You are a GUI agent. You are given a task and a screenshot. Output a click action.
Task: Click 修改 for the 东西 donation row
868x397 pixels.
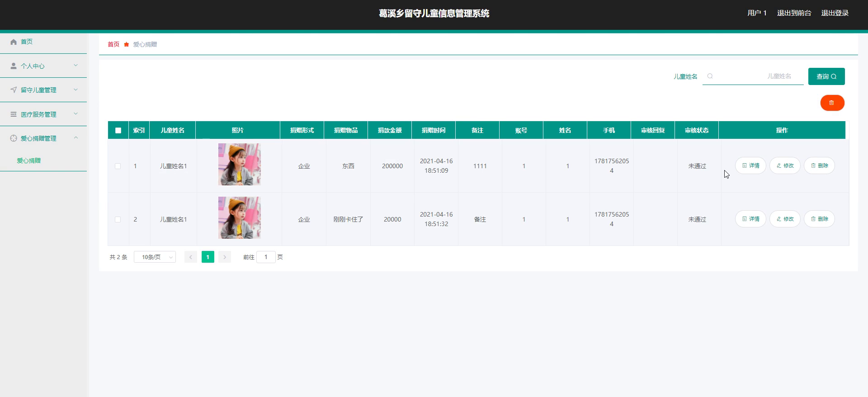pos(785,165)
